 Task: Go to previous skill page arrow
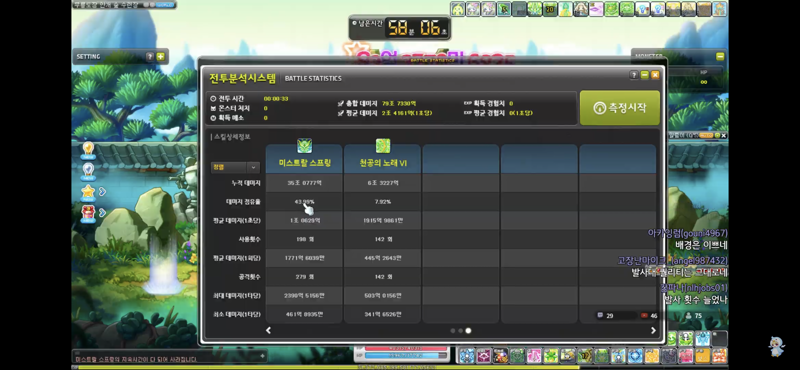click(x=268, y=331)
